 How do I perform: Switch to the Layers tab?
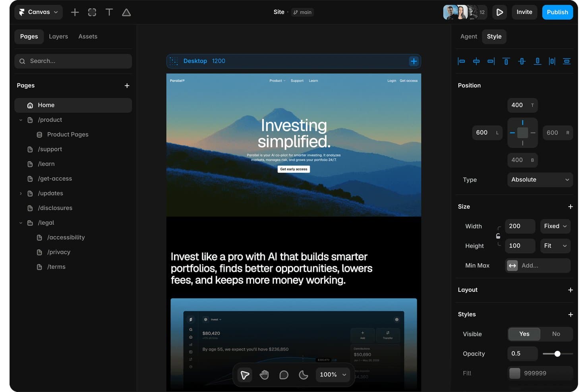58,37
